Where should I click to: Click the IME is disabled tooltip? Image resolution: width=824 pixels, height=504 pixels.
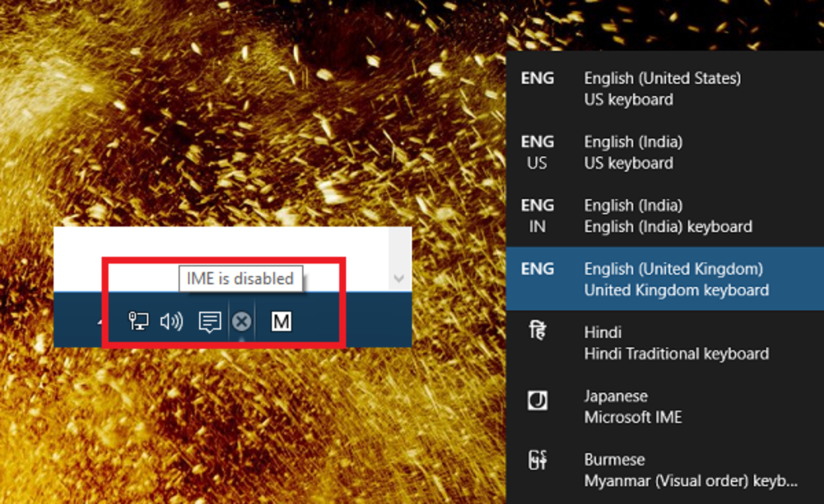[x=240, y=277]
